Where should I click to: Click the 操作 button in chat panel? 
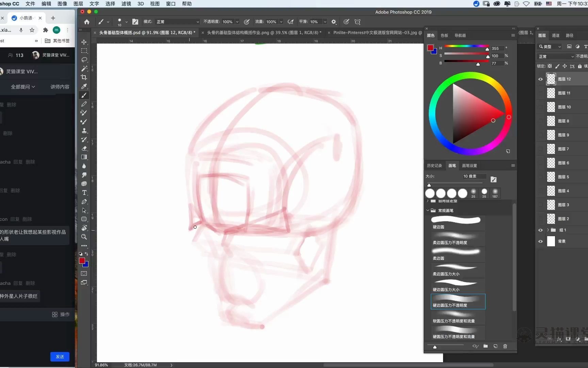(61, 315)
